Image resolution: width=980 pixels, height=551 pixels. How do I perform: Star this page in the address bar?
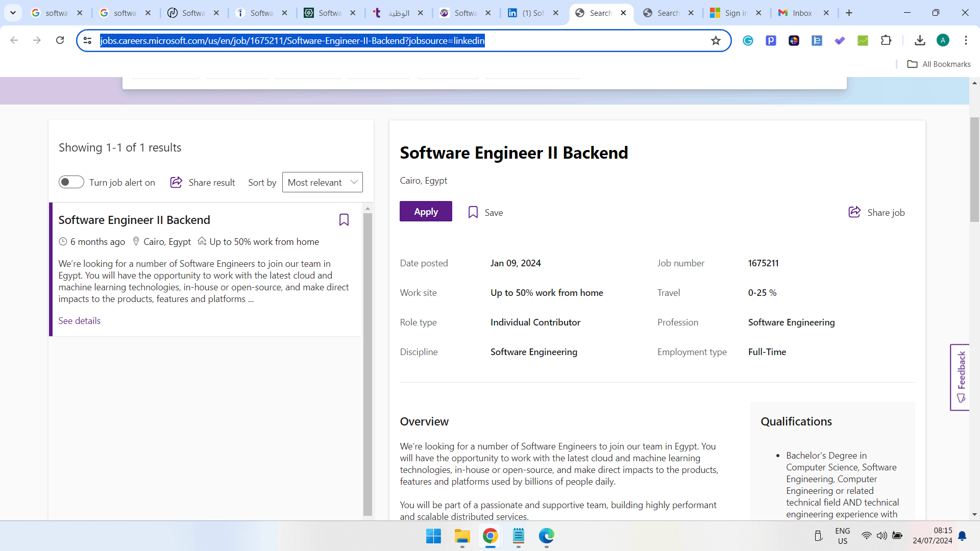point(716,41)
